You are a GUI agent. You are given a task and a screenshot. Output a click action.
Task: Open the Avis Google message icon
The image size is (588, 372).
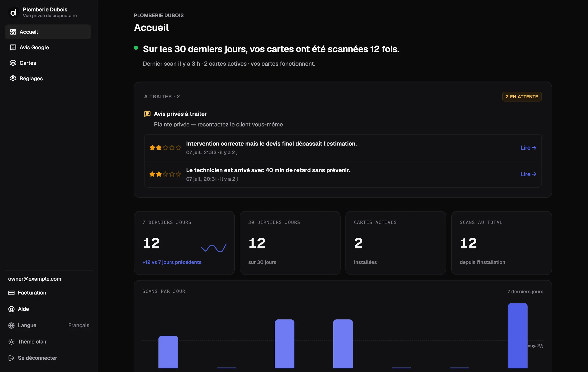(x=13, y=47)
